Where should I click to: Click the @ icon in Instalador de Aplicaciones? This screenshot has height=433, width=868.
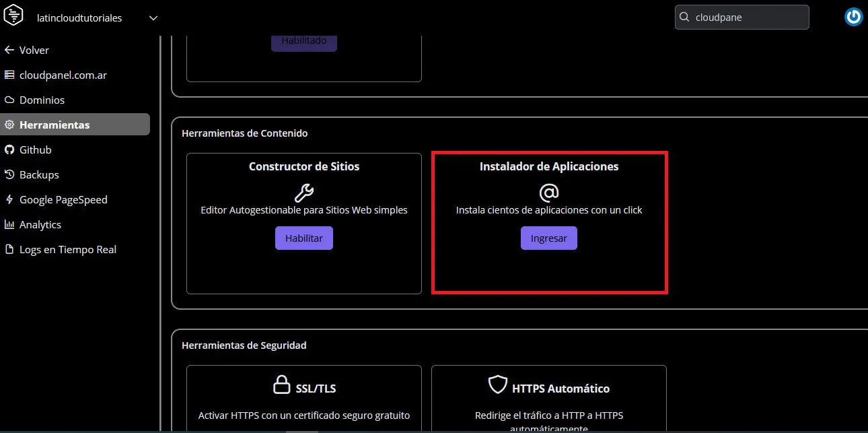tap(549, 193)
